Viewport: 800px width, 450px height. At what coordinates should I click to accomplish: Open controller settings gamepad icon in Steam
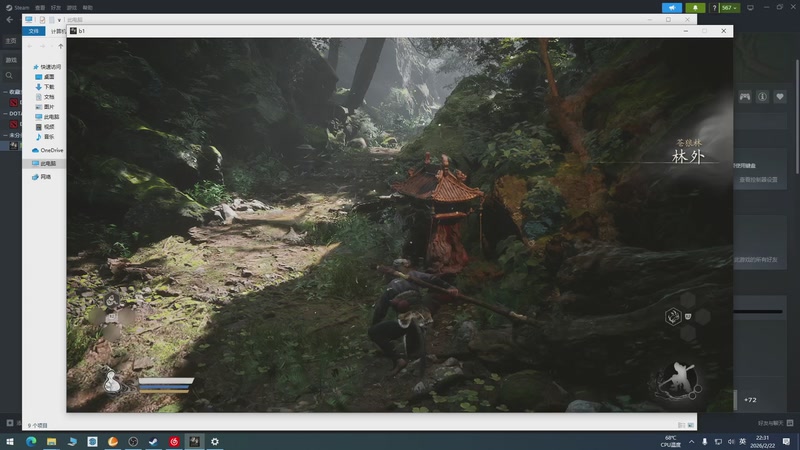coord(745,96)
